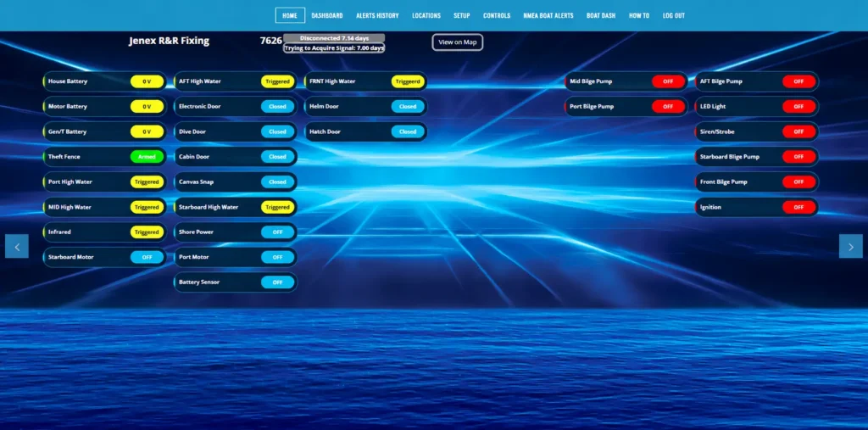Toggle the Port Bilge Pump switch

click(x=668, y=106)
